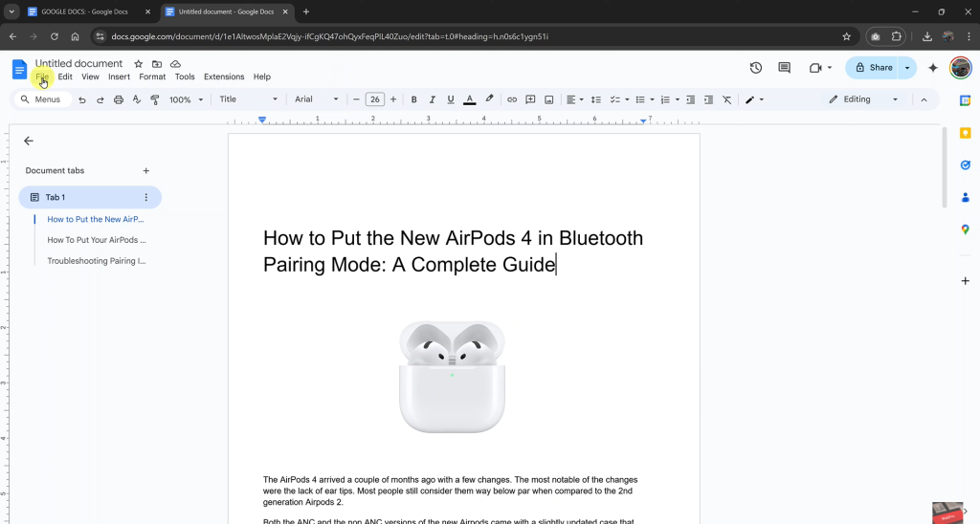980x524 pixels.
Task: Toggle the numbered list button
Action: tap(666, 99)
